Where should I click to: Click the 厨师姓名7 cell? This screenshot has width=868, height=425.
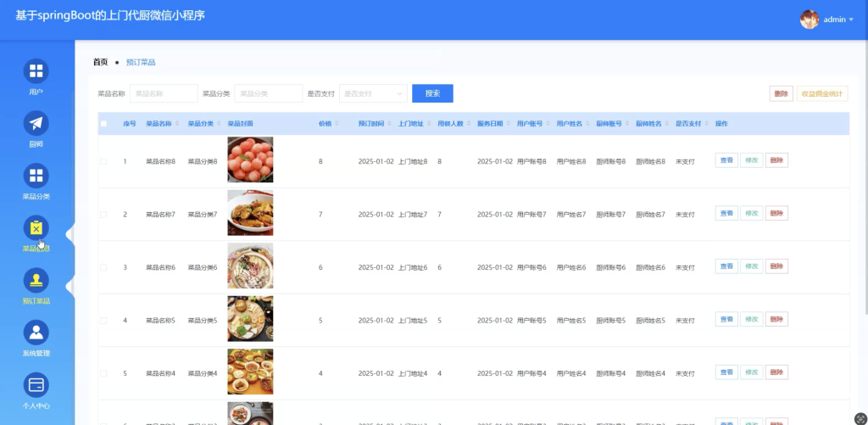pos(650,215)
